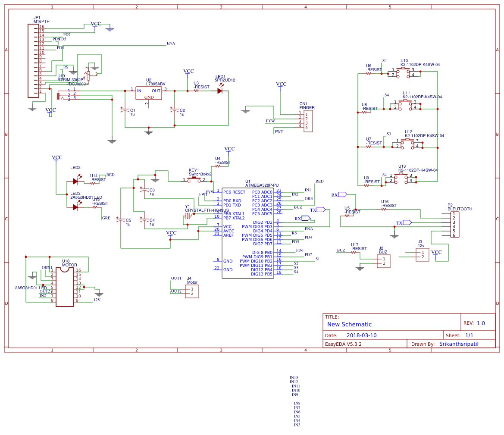
Task: Click the U18 MOTOR driver IC body
Action: [x=65, y=287]
